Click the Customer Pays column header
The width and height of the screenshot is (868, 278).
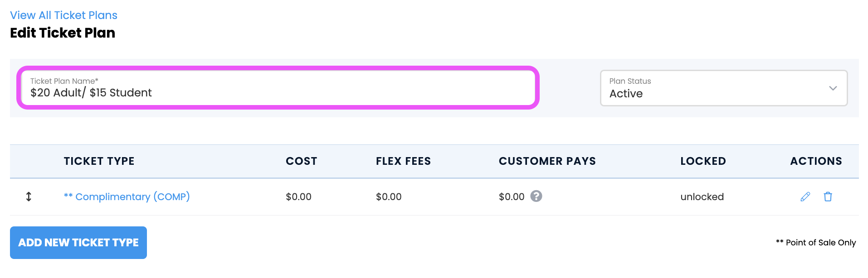[x=547, y=161]
